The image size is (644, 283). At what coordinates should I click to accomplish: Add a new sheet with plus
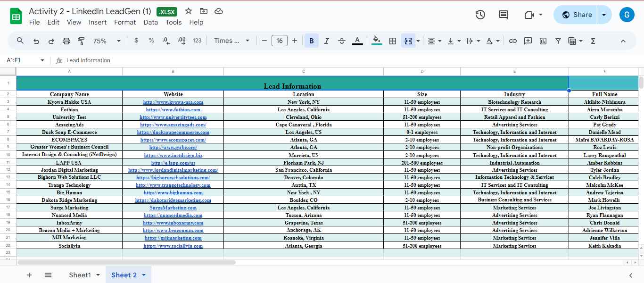coord(29,275)
